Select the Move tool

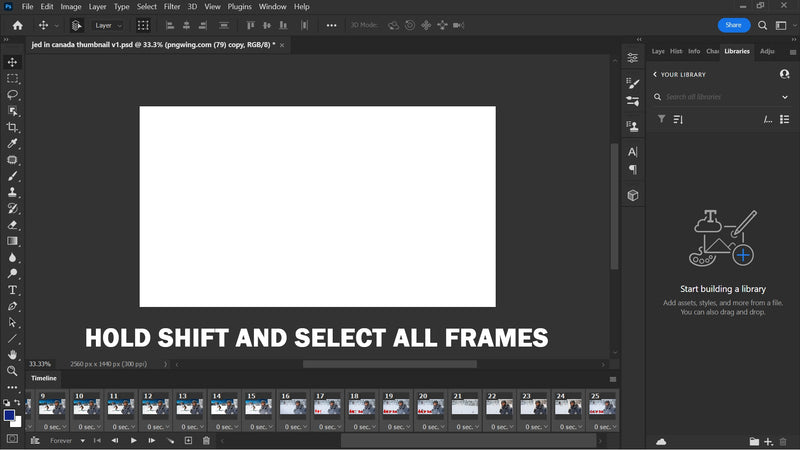13,62
